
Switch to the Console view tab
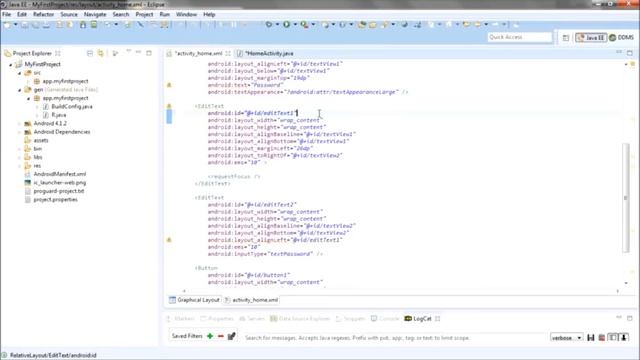(385, 318)
